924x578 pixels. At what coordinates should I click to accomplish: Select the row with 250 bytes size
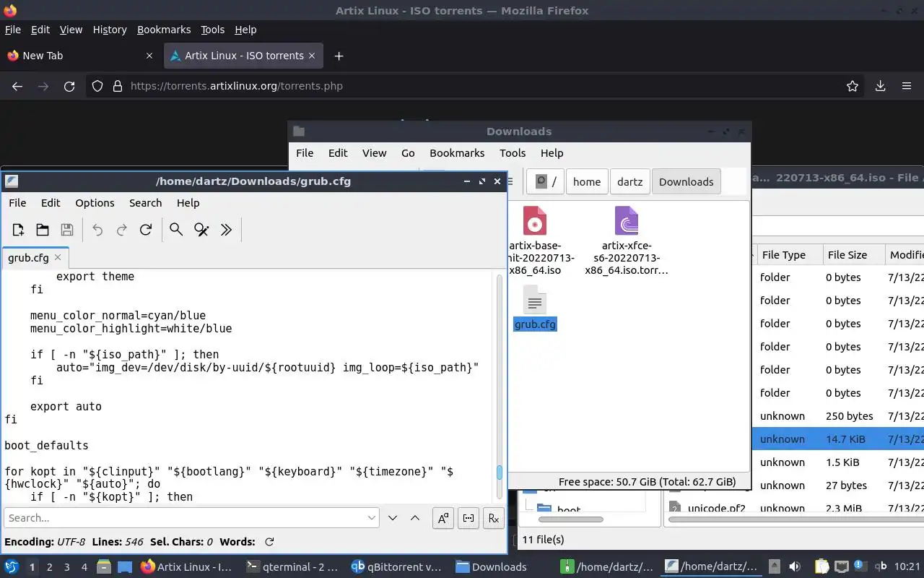pos(837,416)
